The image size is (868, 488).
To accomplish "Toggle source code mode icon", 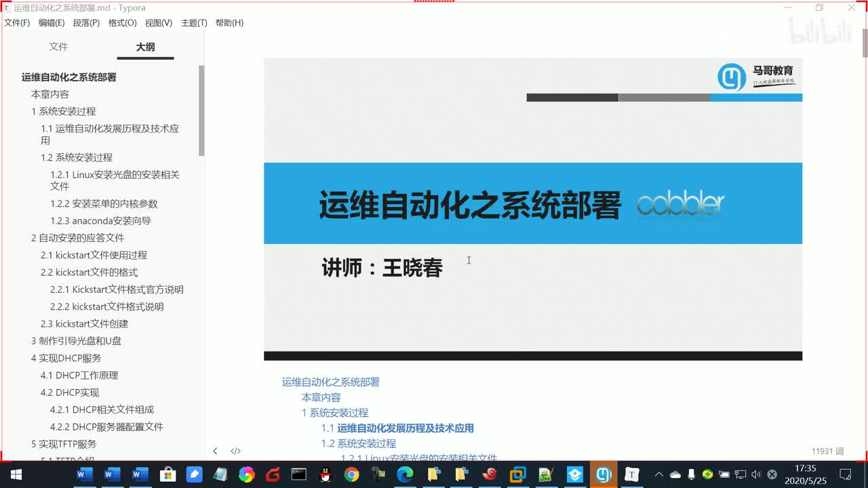I will click(235, 451).
